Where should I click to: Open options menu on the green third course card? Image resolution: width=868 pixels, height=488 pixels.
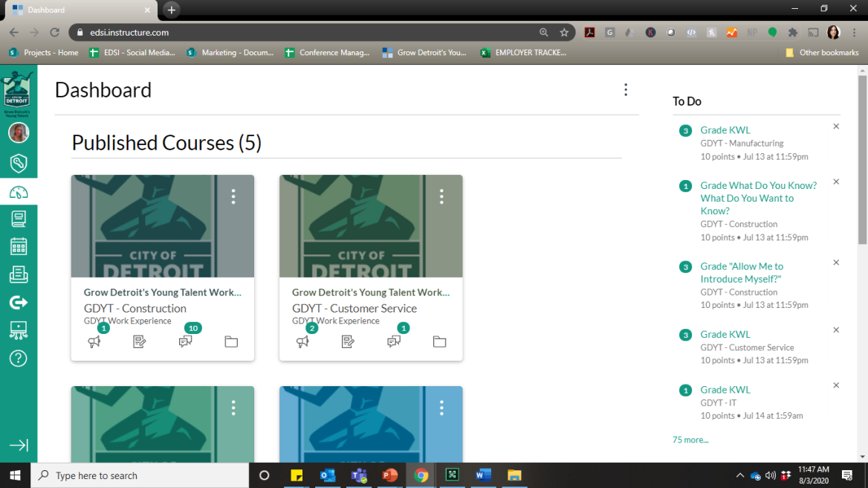pyautogui.click(x=233, y=408)
